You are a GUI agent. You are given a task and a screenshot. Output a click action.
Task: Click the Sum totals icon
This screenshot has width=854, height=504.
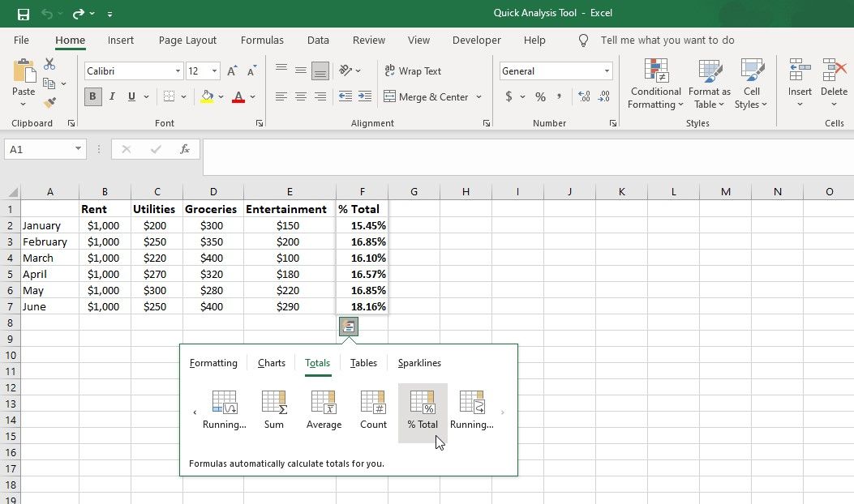point(274,409)
